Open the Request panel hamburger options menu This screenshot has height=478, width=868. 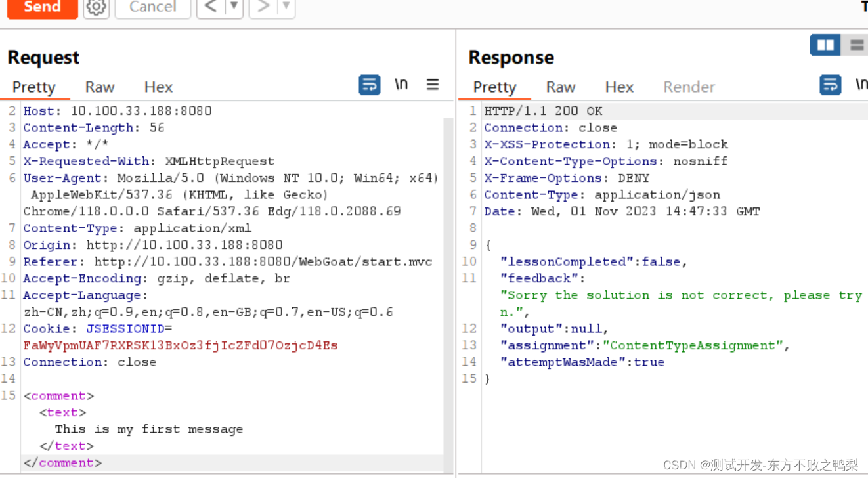pyautogui.click(x=432, y=84)
